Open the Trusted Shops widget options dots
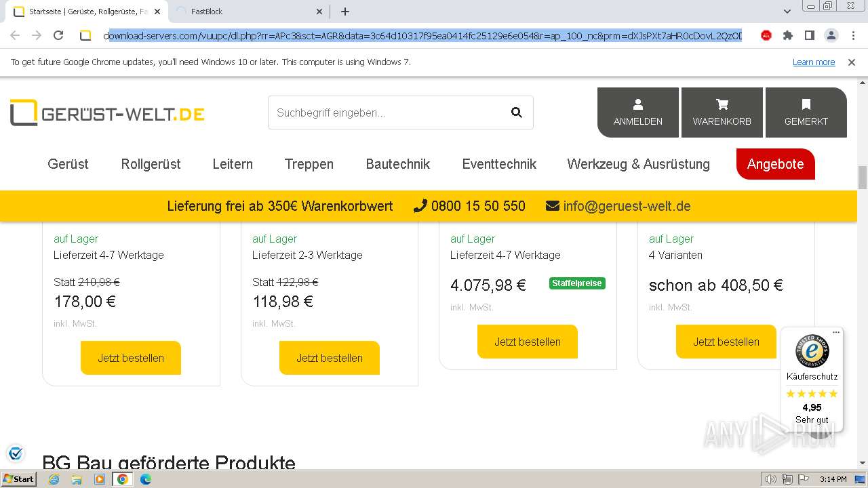 [836, 332]
